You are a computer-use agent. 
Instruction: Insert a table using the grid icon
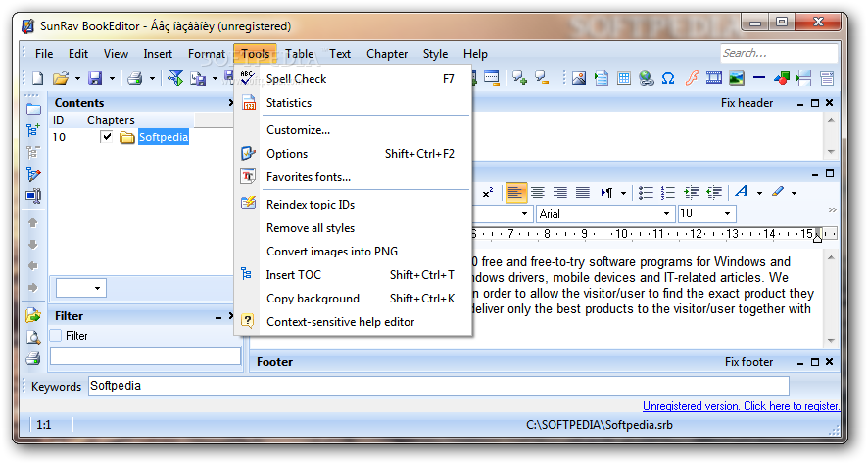[x=624, y=78]
